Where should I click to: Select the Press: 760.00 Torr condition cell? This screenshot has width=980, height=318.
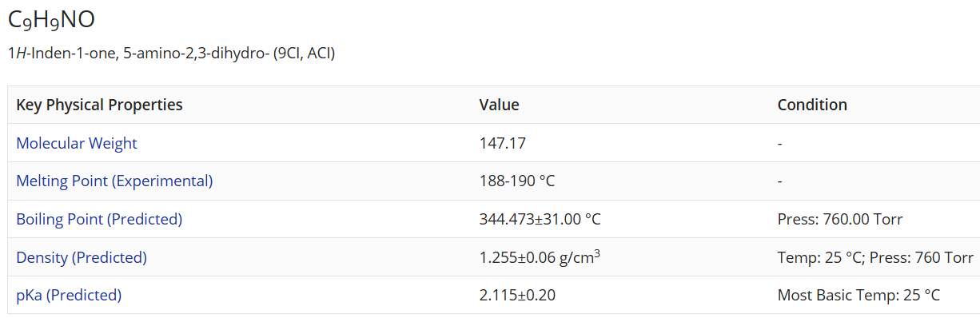pyautogui.click(x=840, y=219)
